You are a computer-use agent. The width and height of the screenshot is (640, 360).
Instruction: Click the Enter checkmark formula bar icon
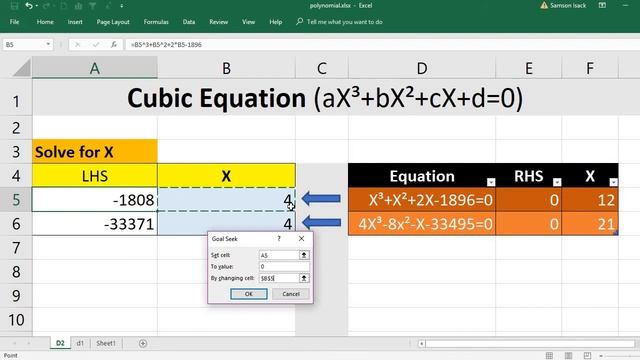click(x=96, y=44)
